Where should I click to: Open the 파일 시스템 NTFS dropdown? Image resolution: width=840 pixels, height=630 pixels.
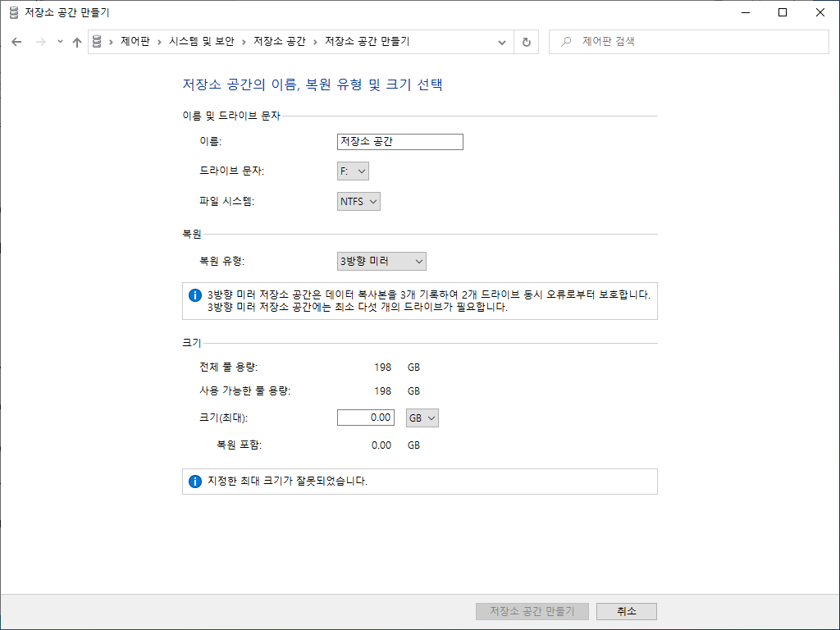[x=358, y=202]
